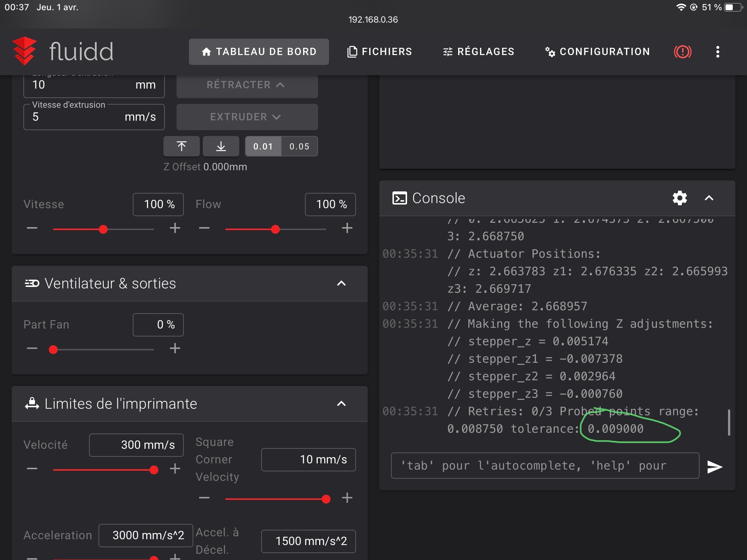Image resolution: width=747 pixels, height=560 pixels.
Task: Go to Configuration tab
Action: (597, 52)
